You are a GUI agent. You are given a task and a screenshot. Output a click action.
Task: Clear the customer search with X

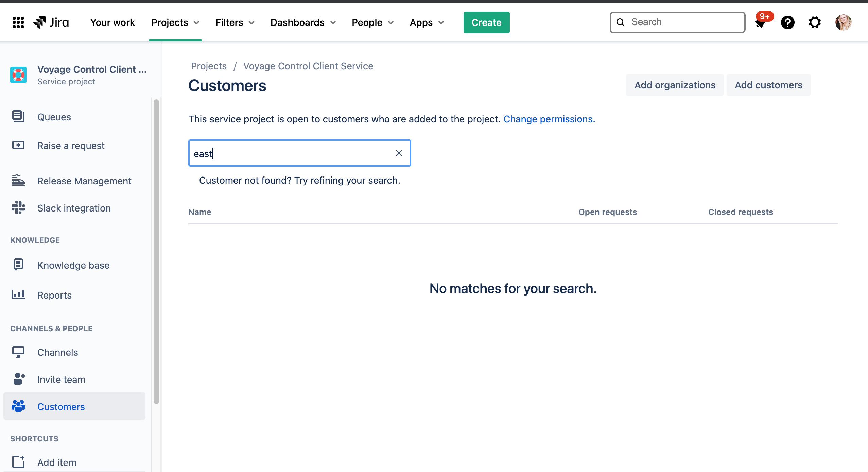pyautogui.click(x=399, y=153)
